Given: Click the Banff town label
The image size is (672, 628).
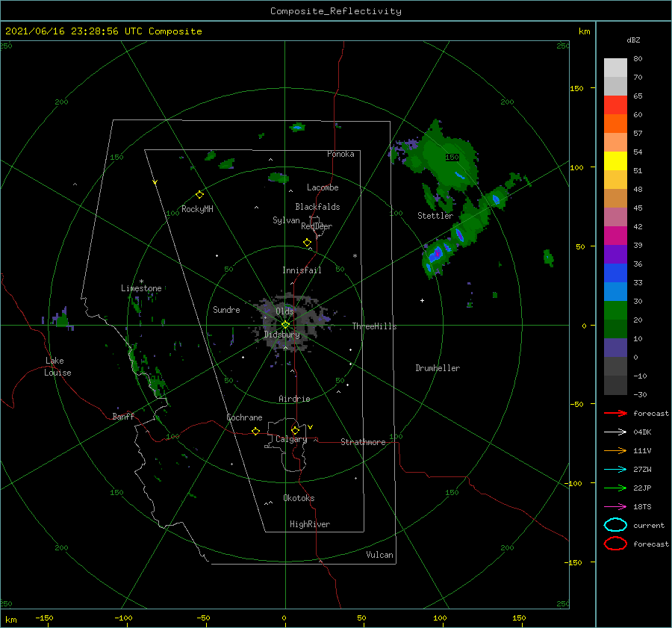Looking at the screenshot, I should (123, 416).
